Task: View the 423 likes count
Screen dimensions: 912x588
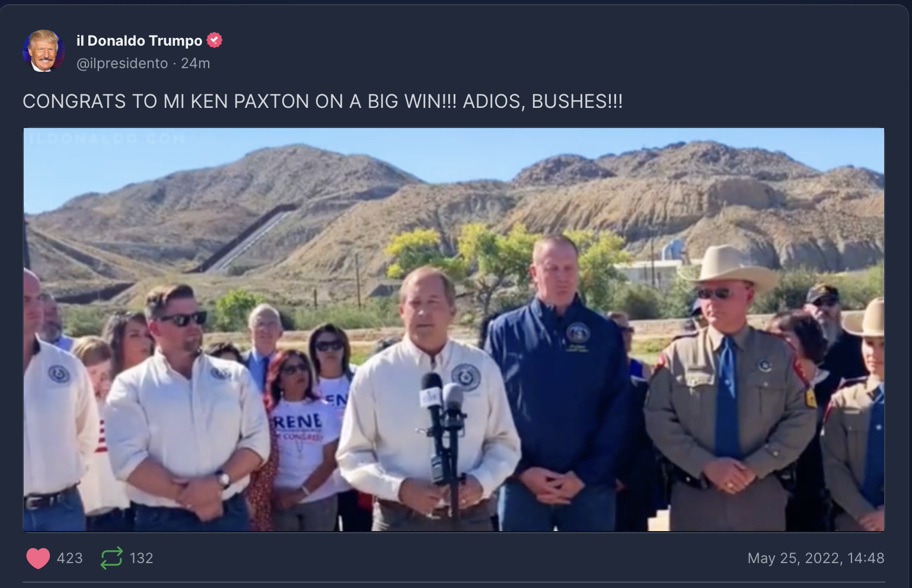Action: point(70,558)
